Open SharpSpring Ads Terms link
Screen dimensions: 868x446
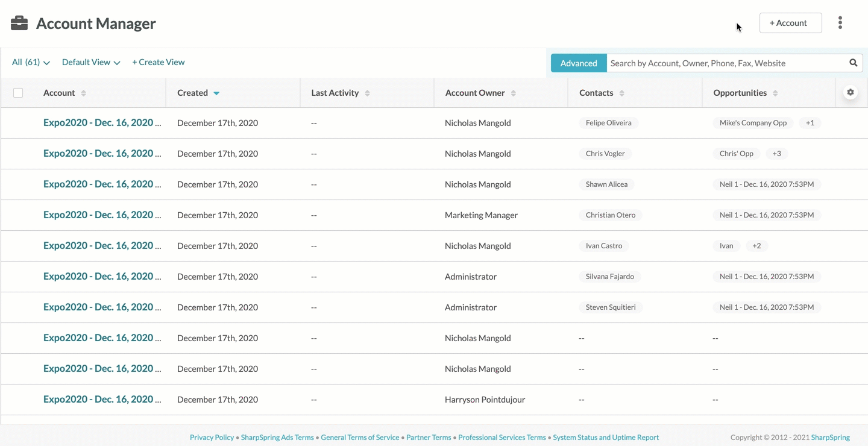[x=277, y=438]
